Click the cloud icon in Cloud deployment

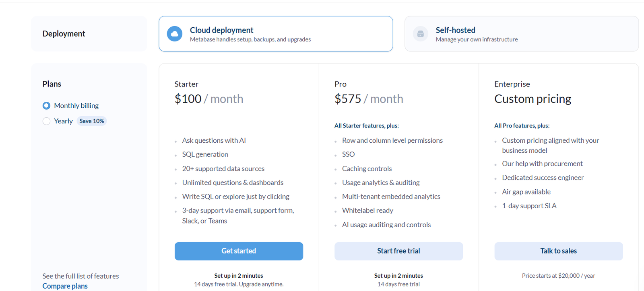pos(175,34)
